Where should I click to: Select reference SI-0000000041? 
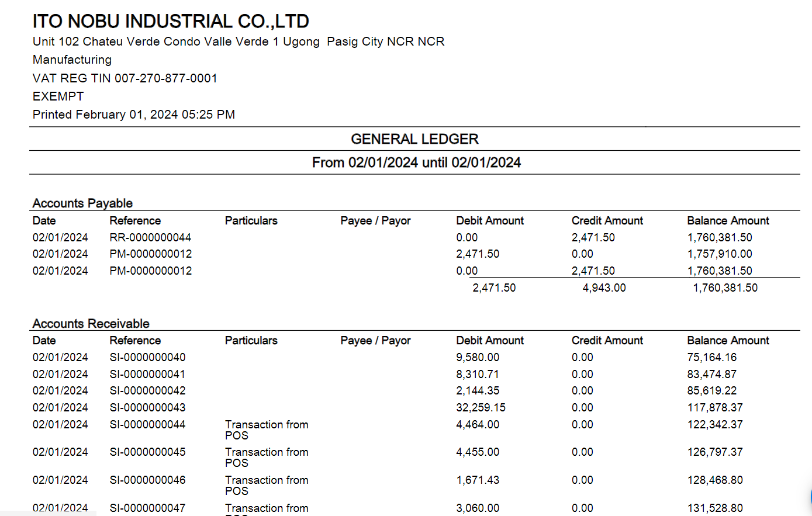[x=147, y=375]
